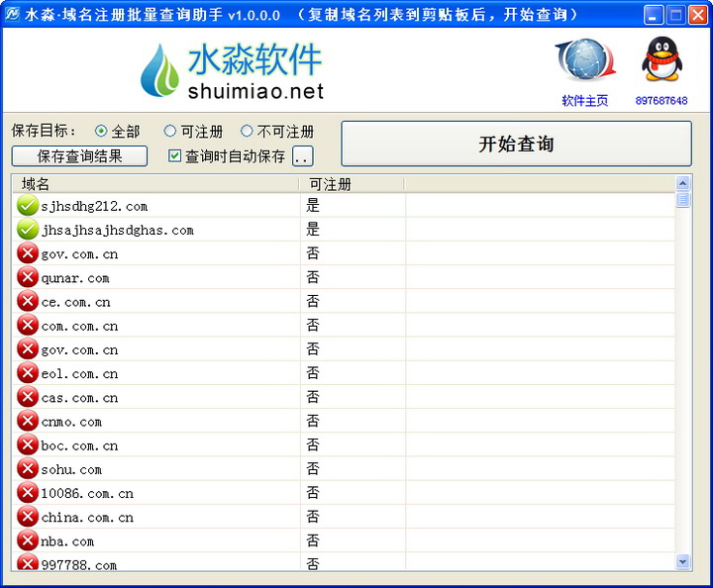Click the 保存查询结果 button
Screen dimensions: 713x588
pyautogui.click(x=79, y=155)
